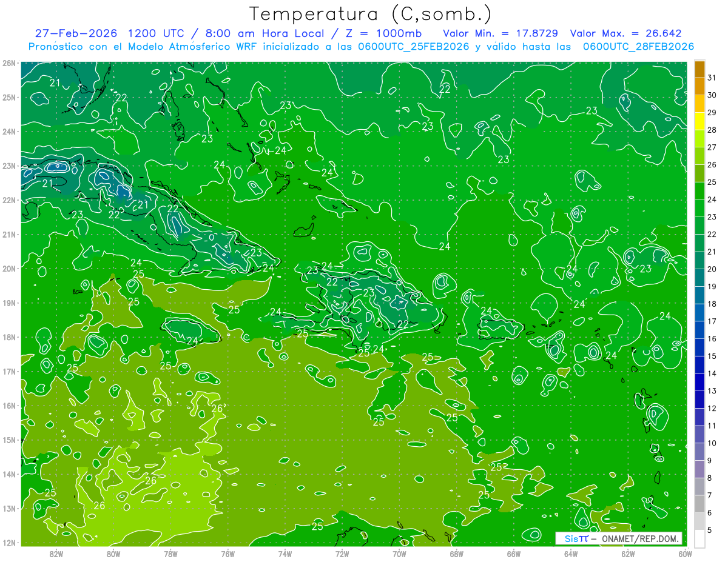
Task: Click the longitude axis label '68W'
Action: [x=456, y=554]
